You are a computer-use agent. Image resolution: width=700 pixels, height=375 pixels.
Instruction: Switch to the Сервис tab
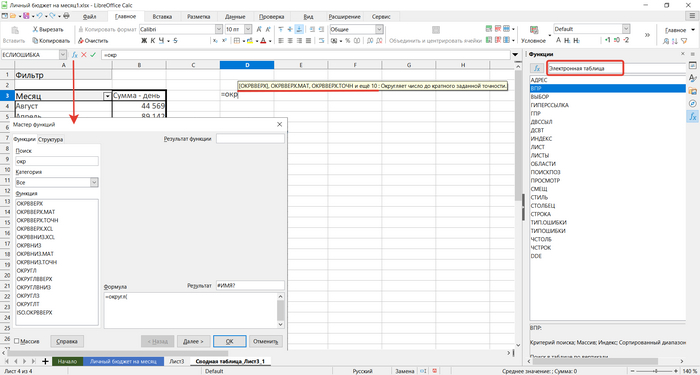point(381,17)
